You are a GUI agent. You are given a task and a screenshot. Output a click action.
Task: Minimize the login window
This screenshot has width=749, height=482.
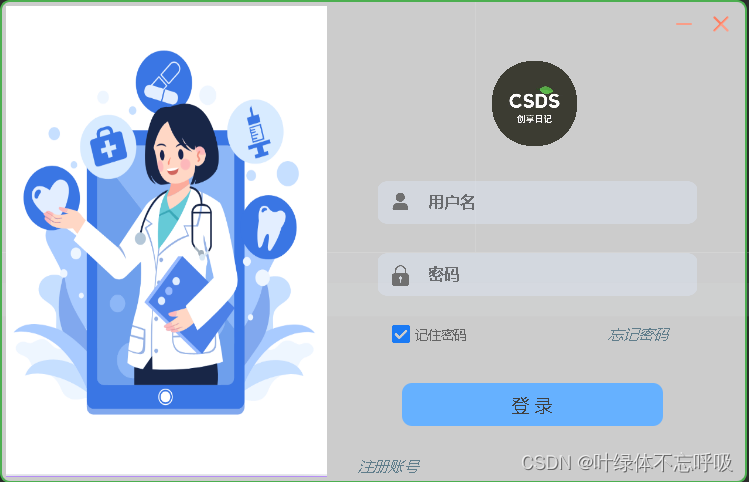[x=684, y=24]
